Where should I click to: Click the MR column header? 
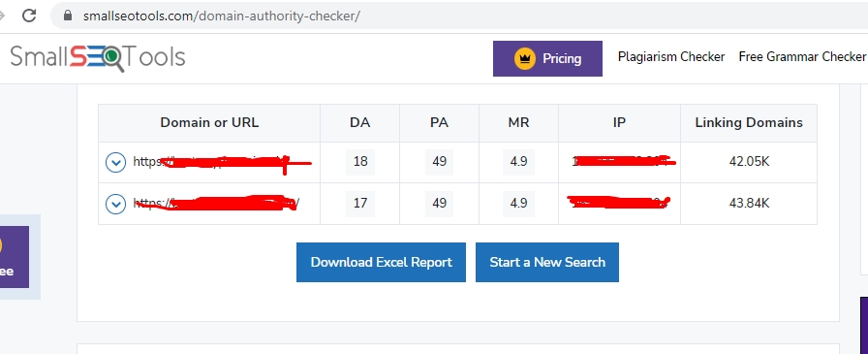click(518, 123)
